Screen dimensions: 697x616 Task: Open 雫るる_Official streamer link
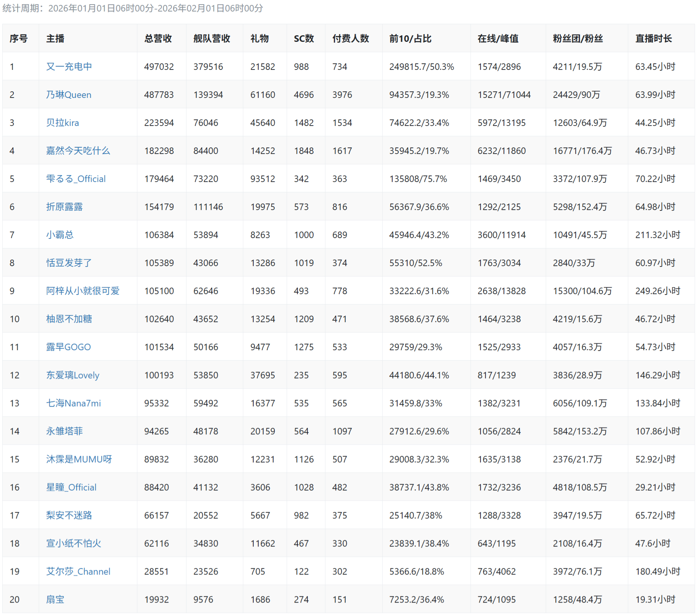coord(76,179)
